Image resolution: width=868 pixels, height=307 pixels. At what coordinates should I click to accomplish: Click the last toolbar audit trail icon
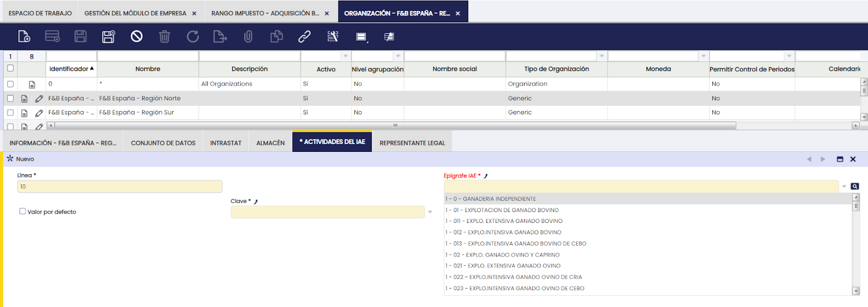pyautogui.click(x=389, y=36)
